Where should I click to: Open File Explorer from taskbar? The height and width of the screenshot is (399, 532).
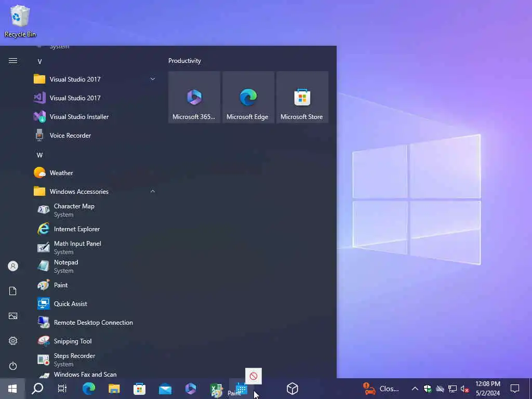(114, 389)
